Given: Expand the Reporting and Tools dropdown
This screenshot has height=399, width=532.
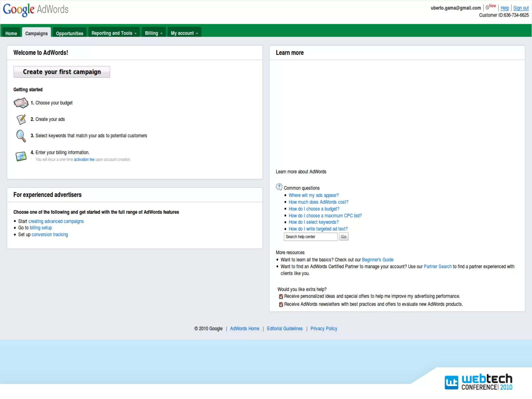Looking at the screenshot, I should (x=114, y=33).
